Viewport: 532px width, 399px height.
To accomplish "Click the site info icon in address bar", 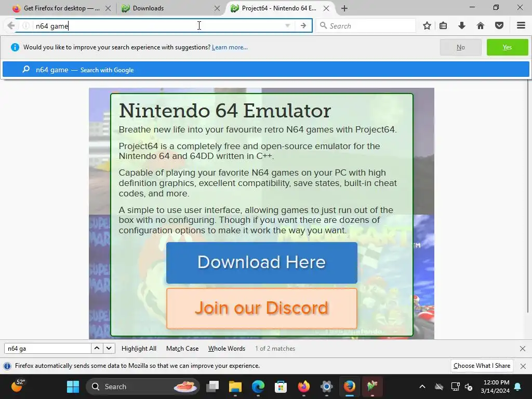I will coord(26,26).
